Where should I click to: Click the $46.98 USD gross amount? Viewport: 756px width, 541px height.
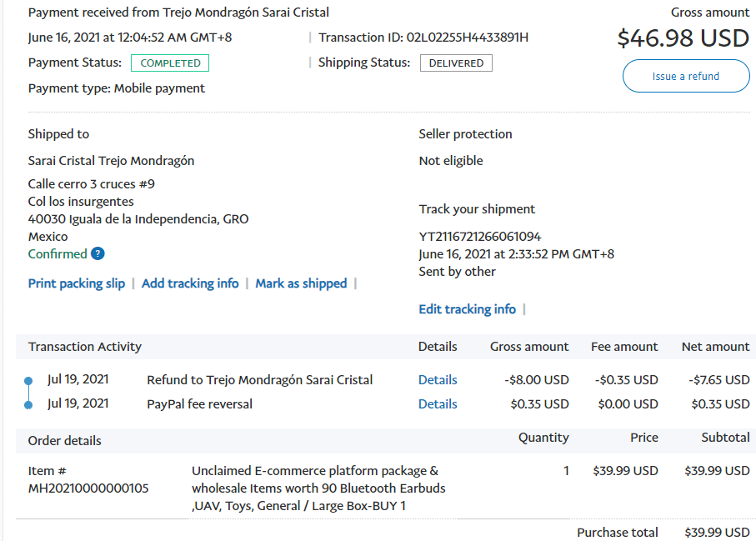[683, 38]
